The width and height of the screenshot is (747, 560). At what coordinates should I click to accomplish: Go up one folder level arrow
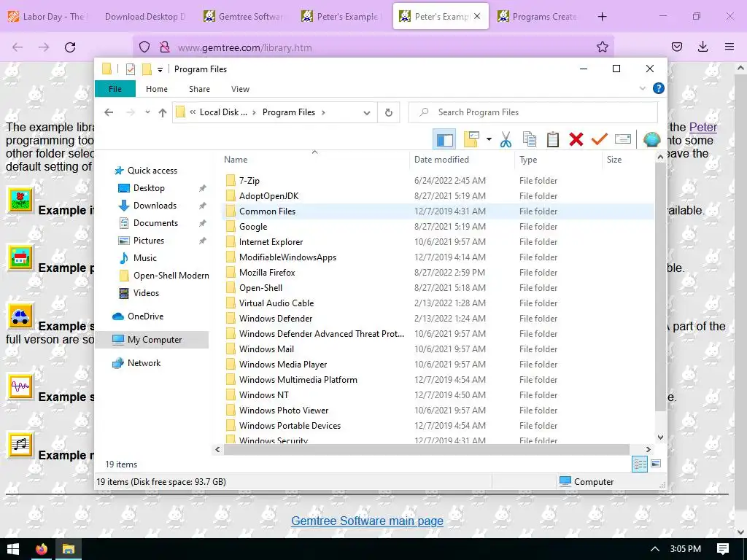coord(163,112)
